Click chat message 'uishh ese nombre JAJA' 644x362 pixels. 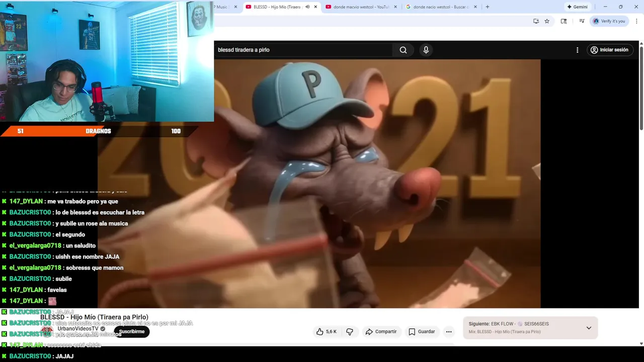click(x=87, y=256)
